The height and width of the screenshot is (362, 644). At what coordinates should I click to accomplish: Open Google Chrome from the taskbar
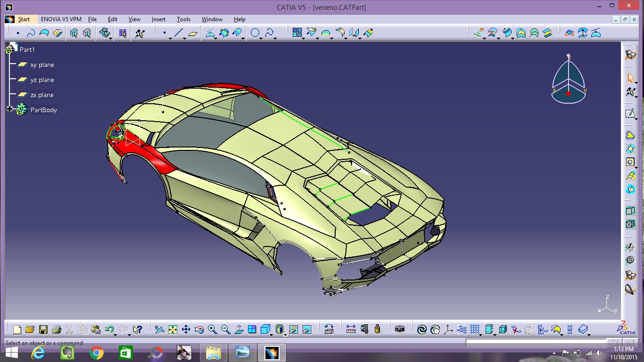tap(96, 353)
